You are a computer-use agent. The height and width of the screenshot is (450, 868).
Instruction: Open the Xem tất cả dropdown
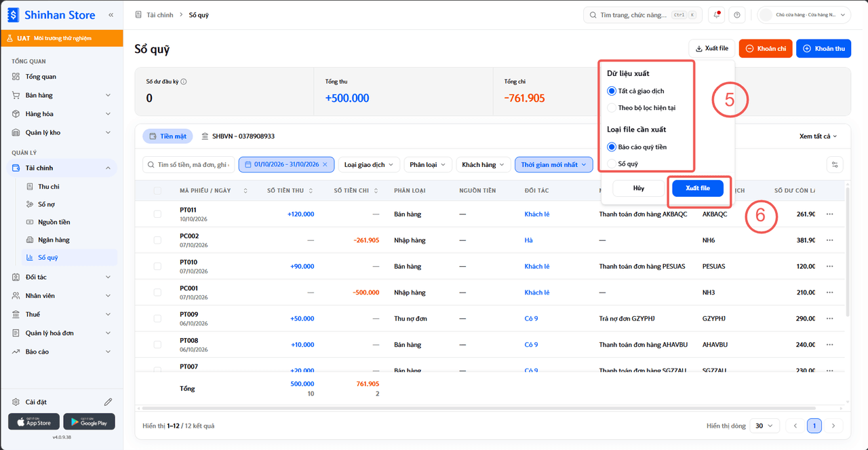click(x=818, y=136)
